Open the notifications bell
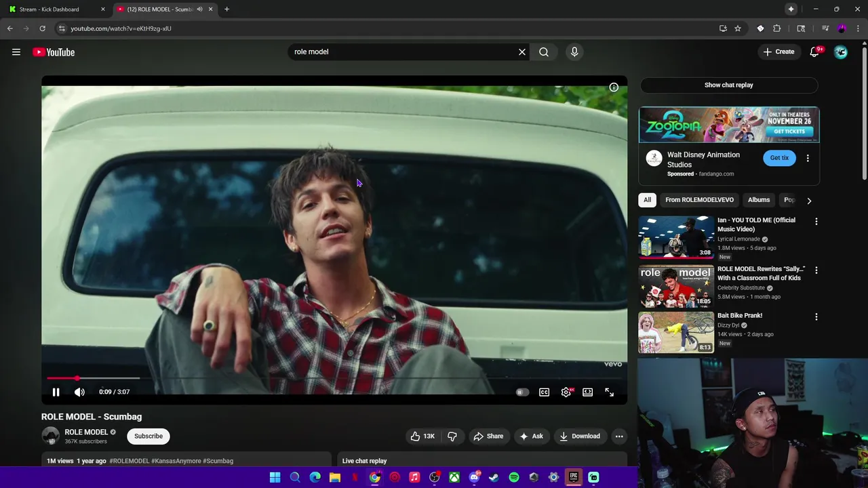Screen dimensions: 868x488 [x=814, y=52]
